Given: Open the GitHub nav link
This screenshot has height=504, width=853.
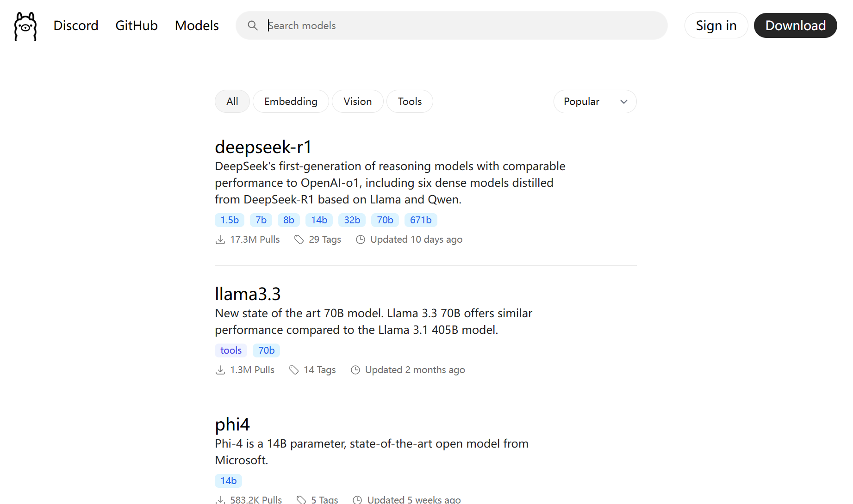Looking at the screenshot, I should pos(137,25).
